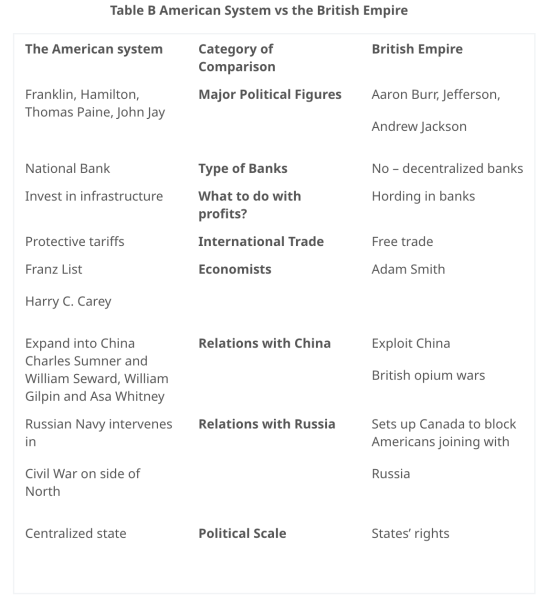Select the 'British Empire' column header
The height and width of the screenshot is (600, 548).
coord(417,49)
